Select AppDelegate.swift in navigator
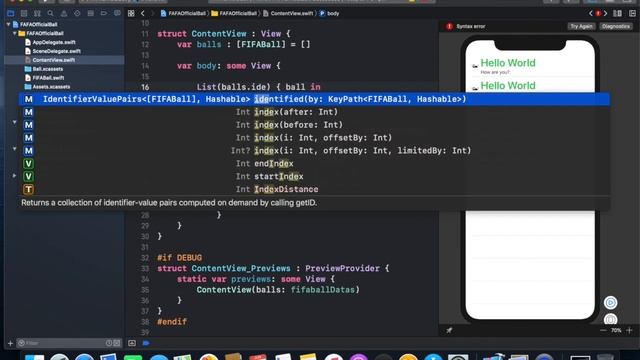640x360 pixels. (x=53, y=42)
